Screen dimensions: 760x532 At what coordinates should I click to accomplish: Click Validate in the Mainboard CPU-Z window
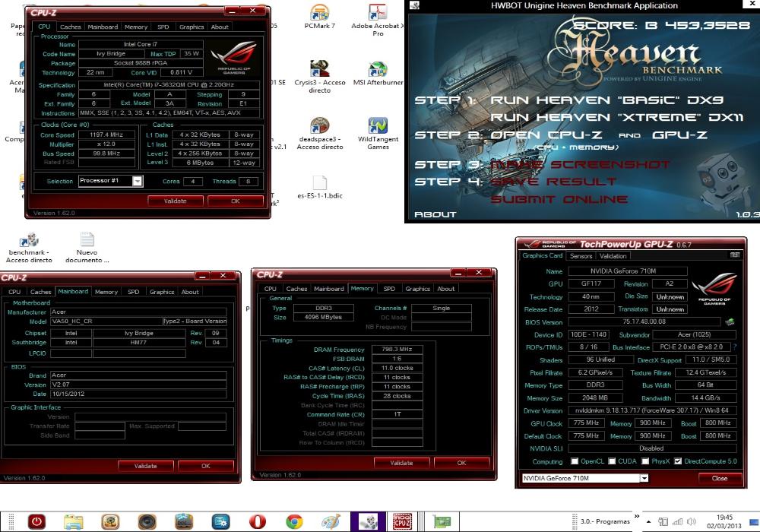click(x=145, y=466)
